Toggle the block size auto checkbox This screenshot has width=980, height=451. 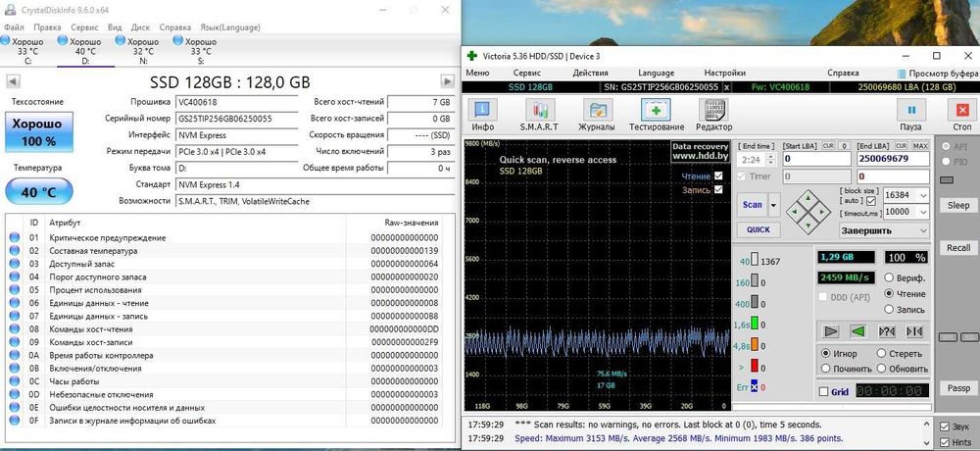[871, 201]
